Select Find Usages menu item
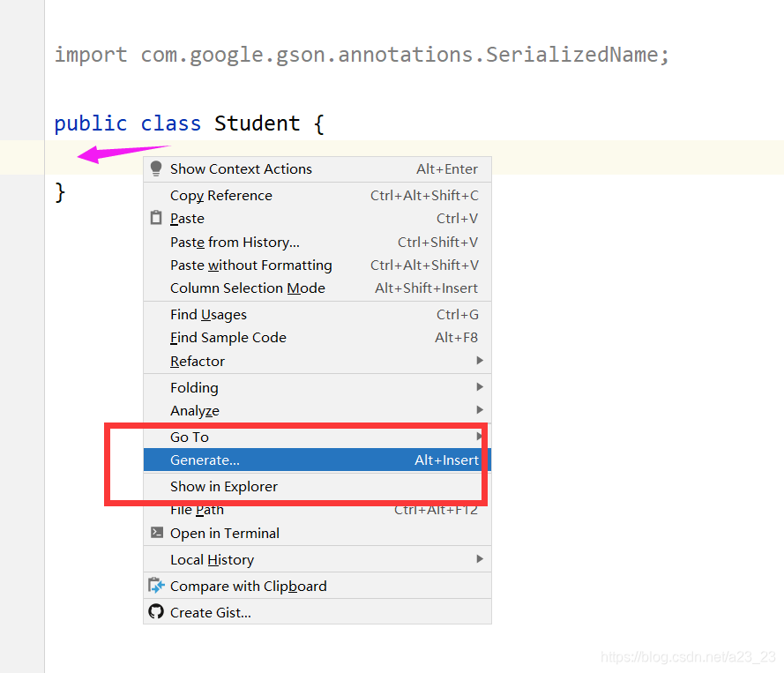784x673 pixels. pos(317,315)
